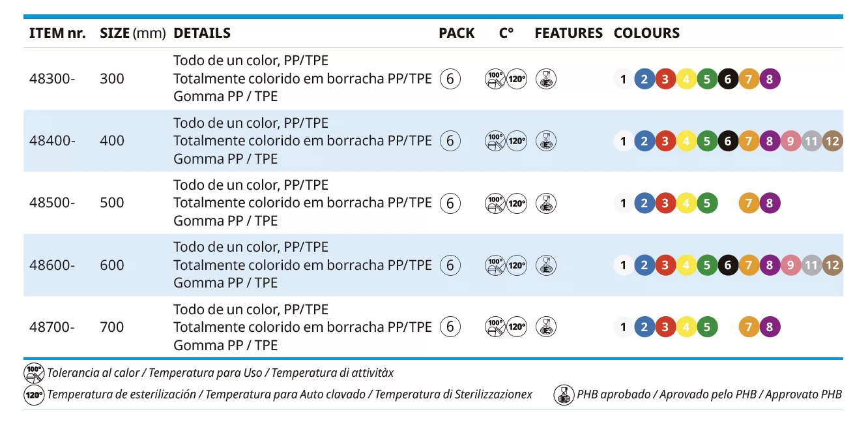Select orange colour 7 for item 48500
The width and height of the screenshot is (868, 429).
[x=749, y=203]
